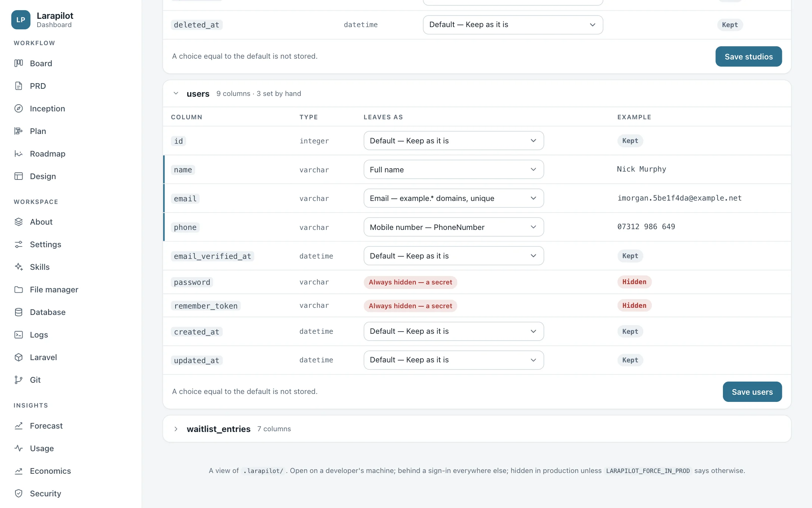Open the email_verified_at dropdown

tap(453, 256)
